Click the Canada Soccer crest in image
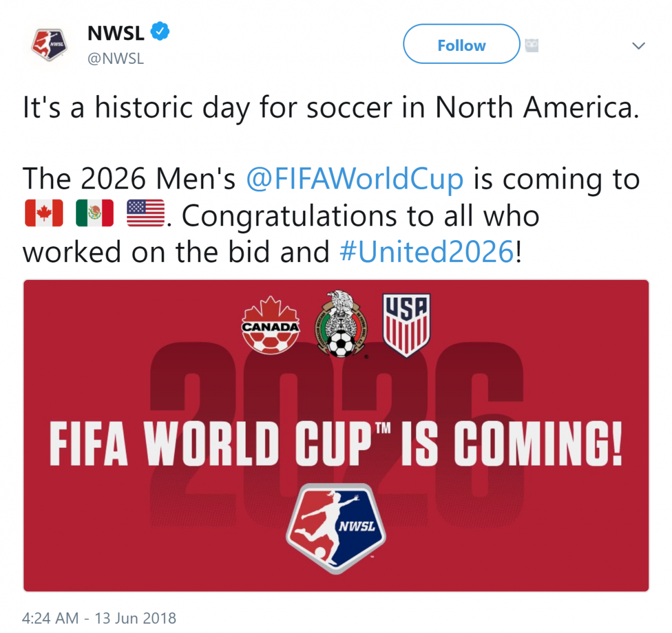Image resolution: width=672 pixels, height=633 pixels. coord(270,325)
